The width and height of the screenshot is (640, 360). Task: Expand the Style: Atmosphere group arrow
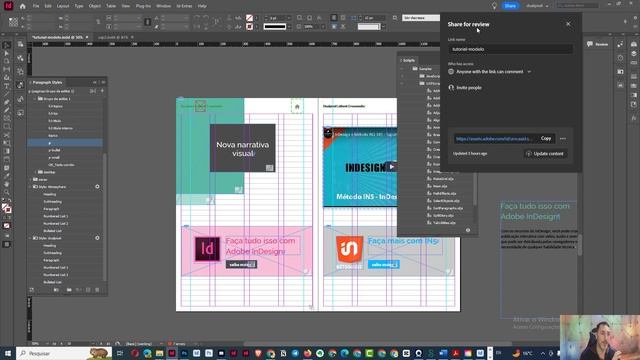[x=31, y=187]
